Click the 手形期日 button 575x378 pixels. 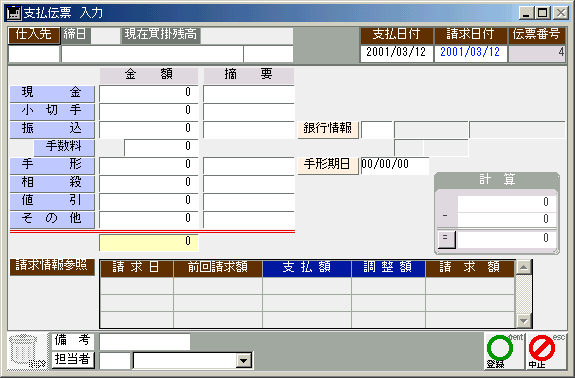tap(328, 165)
